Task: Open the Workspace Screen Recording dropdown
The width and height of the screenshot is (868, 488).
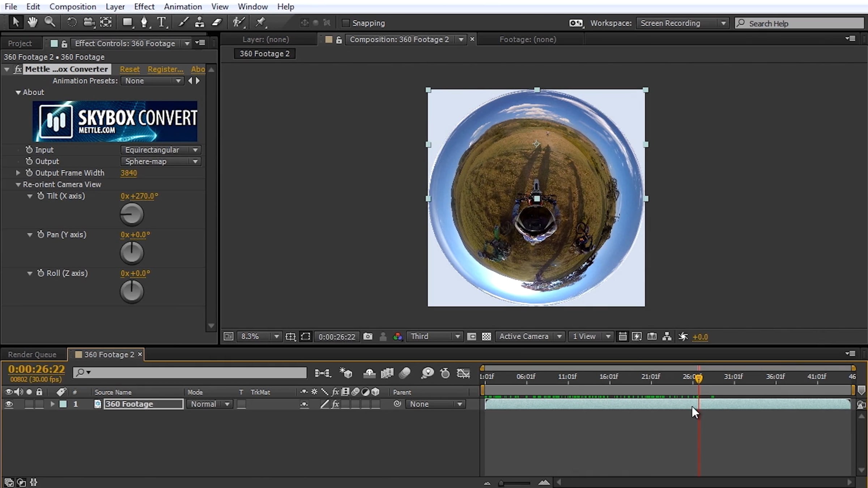Action: point(682,23)
